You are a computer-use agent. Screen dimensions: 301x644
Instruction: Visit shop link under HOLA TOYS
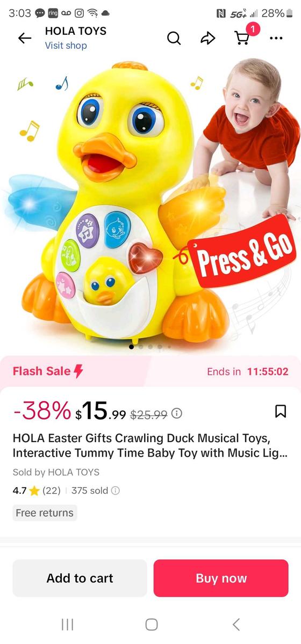[x=66, y=46]
